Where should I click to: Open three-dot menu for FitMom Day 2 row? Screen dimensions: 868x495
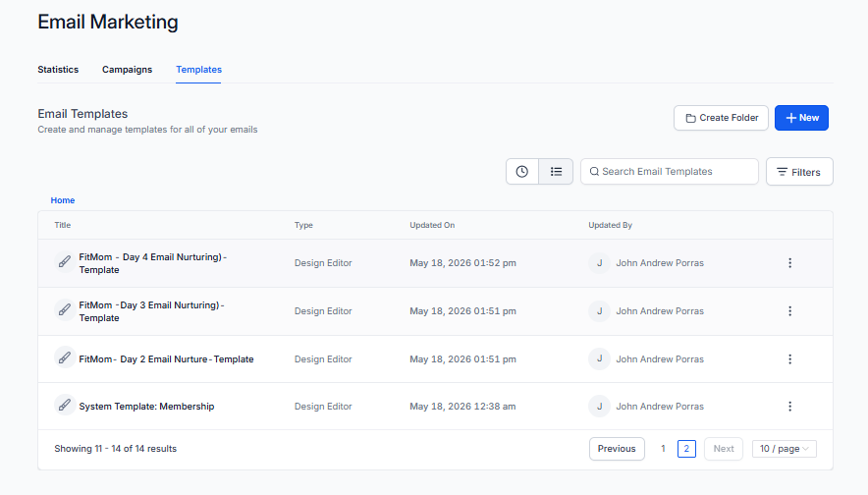[790, 359]
